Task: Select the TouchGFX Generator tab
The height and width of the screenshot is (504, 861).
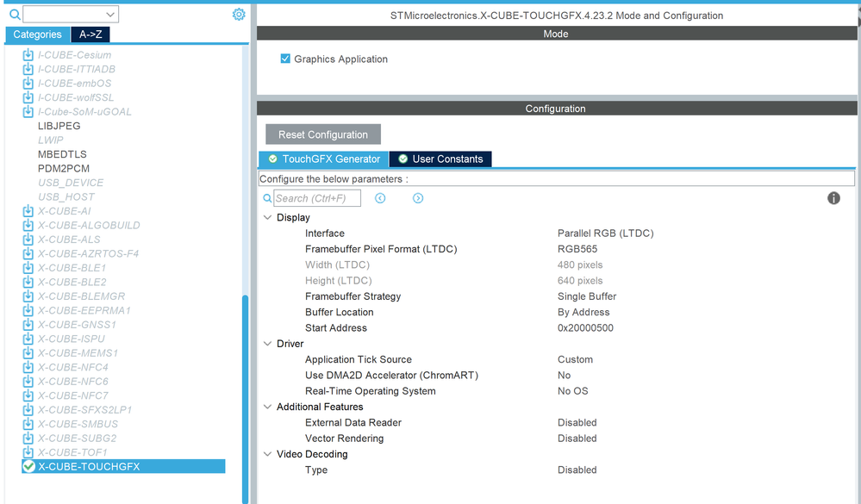Action: tap(323, 159)
